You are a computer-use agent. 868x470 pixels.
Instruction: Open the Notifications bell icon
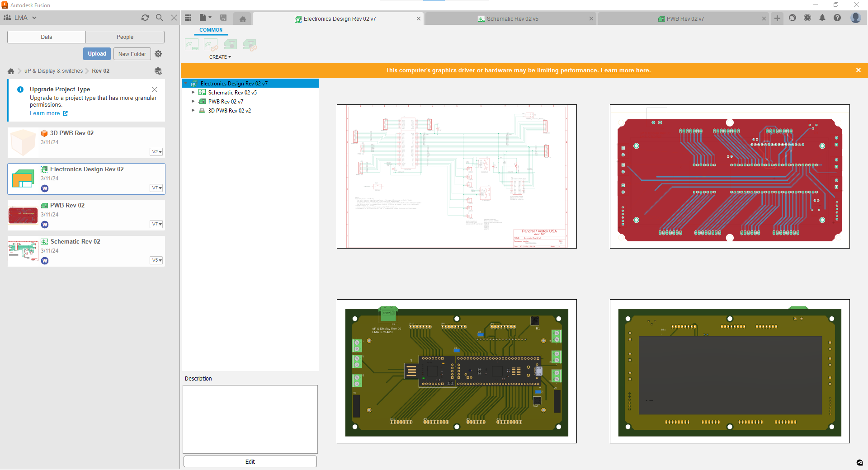(822, 18)
